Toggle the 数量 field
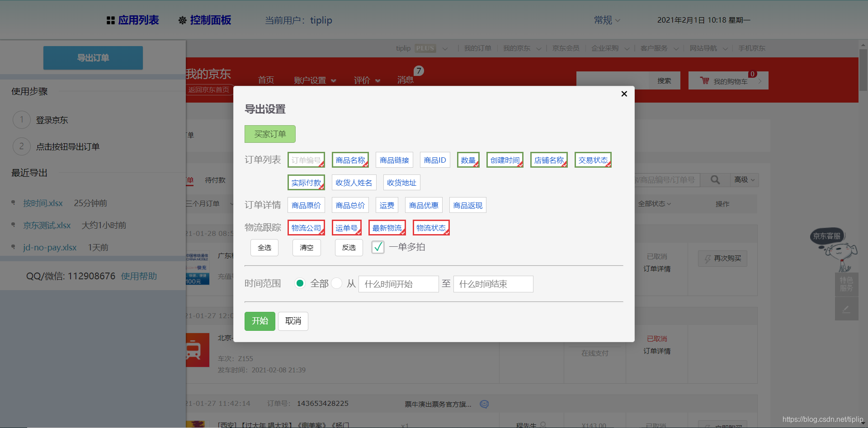This screenshot has height=428, width=868. (468, 160)
